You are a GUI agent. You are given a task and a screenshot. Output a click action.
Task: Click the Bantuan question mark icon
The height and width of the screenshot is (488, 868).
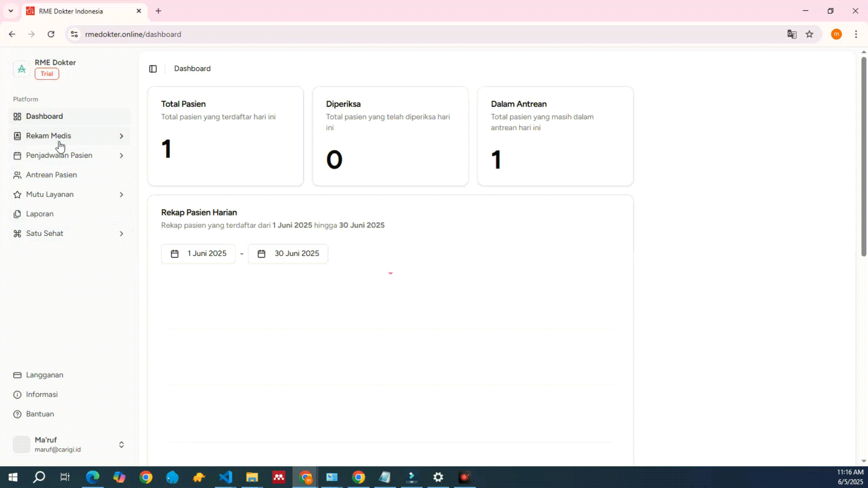pos(17,414)
